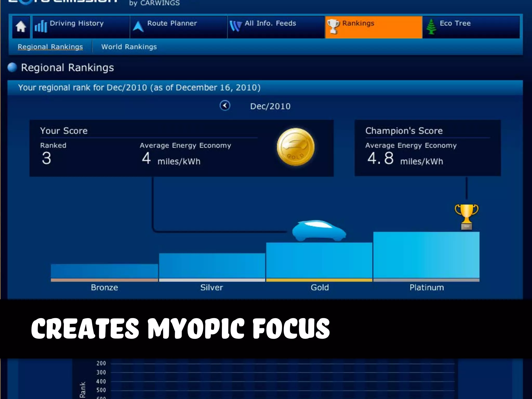The width and height of the screenshot is (532, 399).
Task: Click the 300 value on Rank axis
Action: point(101,372)
